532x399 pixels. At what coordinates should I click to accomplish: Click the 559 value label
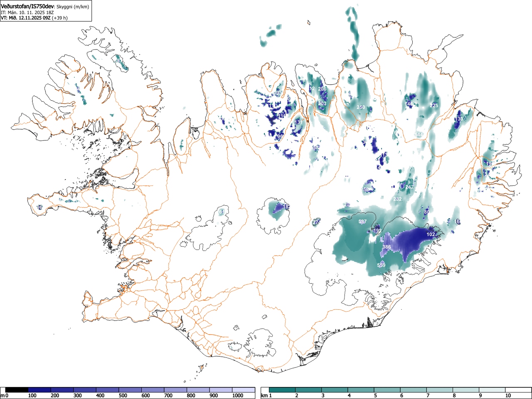coord(381,265)
